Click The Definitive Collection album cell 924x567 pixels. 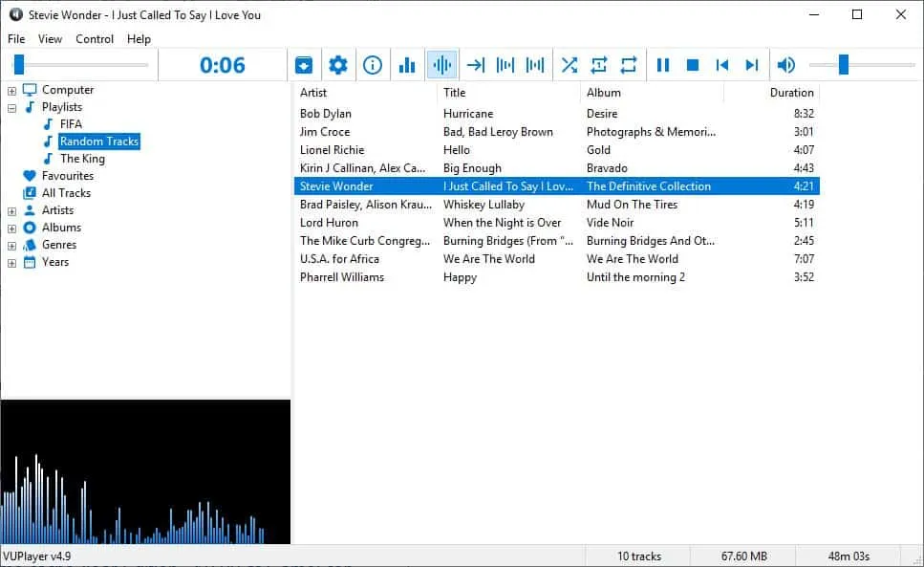click(x=649, y=186)
